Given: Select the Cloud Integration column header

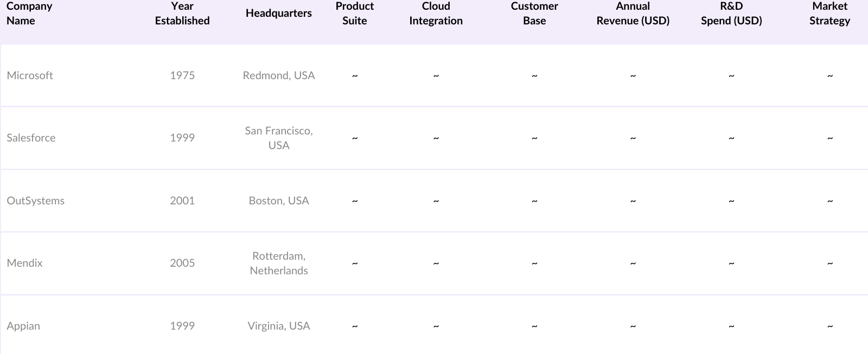Looking at the screenshot, I should pyautogui.click(x=436, y=14).
